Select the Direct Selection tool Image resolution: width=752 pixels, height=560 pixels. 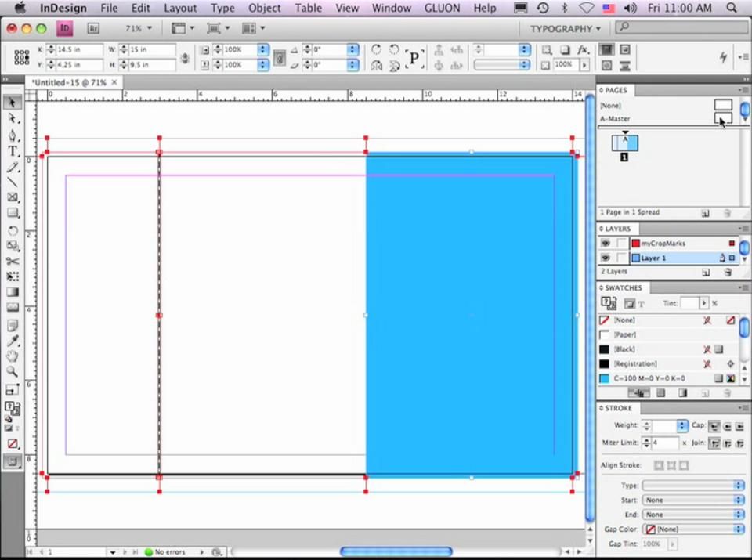coord(13,118)
